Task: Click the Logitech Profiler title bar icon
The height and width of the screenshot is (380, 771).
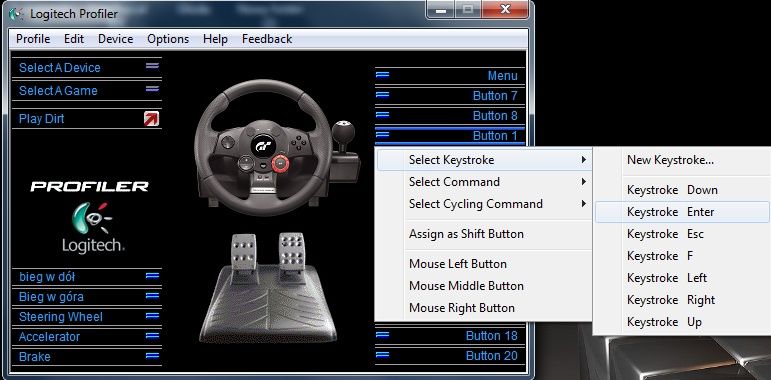Action: coord(17,14)
